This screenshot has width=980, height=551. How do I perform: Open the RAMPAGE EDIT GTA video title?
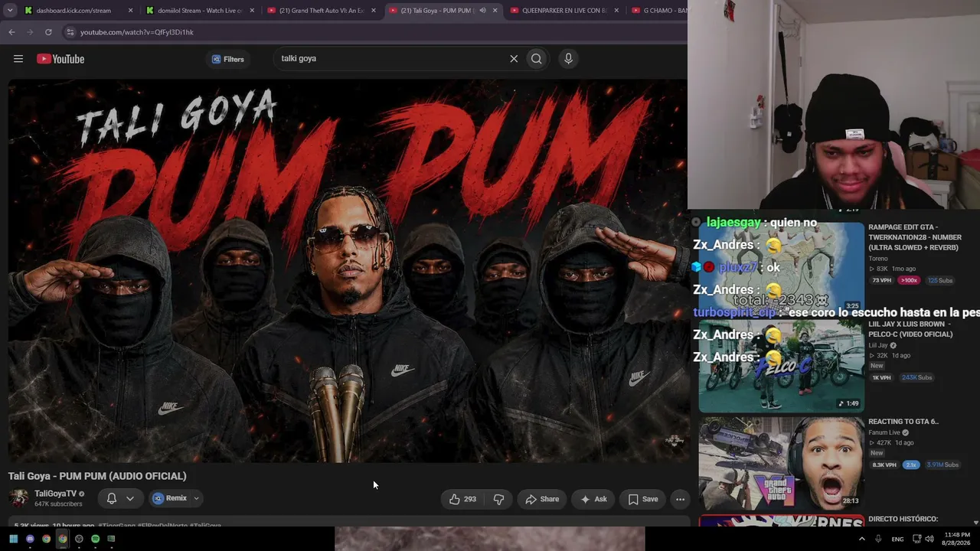tap(915, 237)
